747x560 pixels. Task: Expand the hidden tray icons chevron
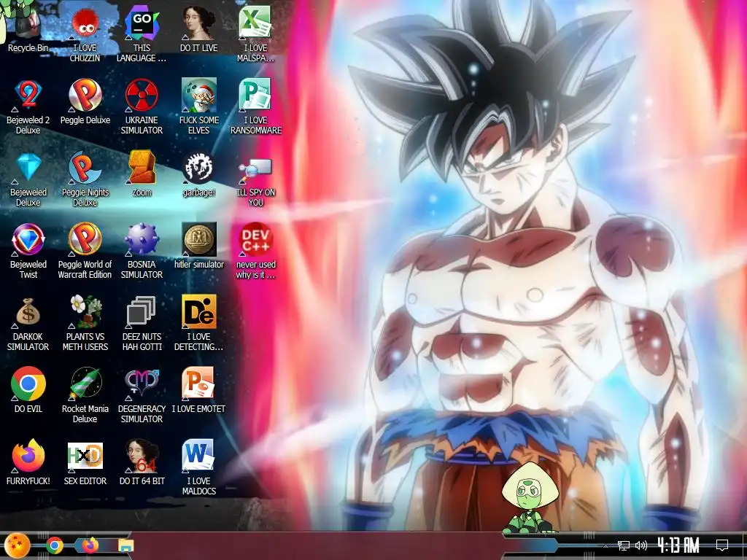[605, 545]
